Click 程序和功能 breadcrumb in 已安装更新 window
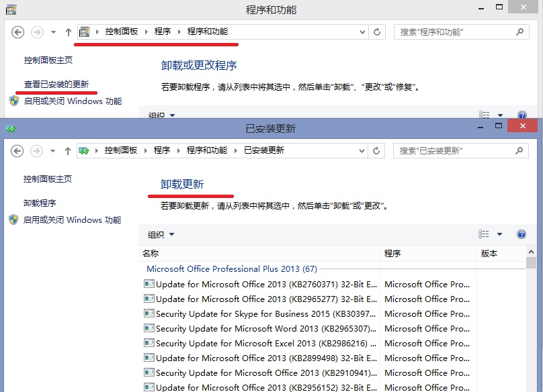 tap(207, 150)
